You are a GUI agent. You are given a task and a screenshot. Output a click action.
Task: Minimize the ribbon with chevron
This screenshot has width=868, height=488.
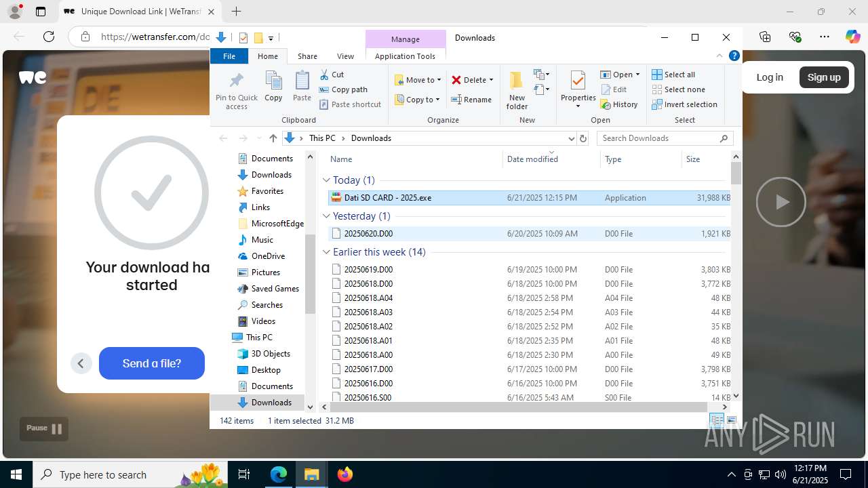pyautogui.click(x=719, y=56)
